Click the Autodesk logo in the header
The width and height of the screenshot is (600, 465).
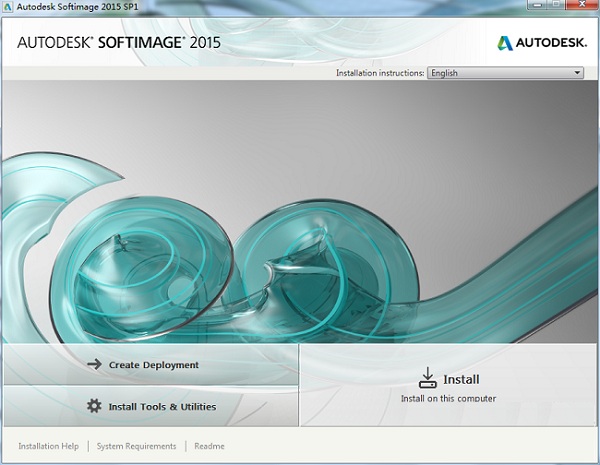click(x=540, y=43)
